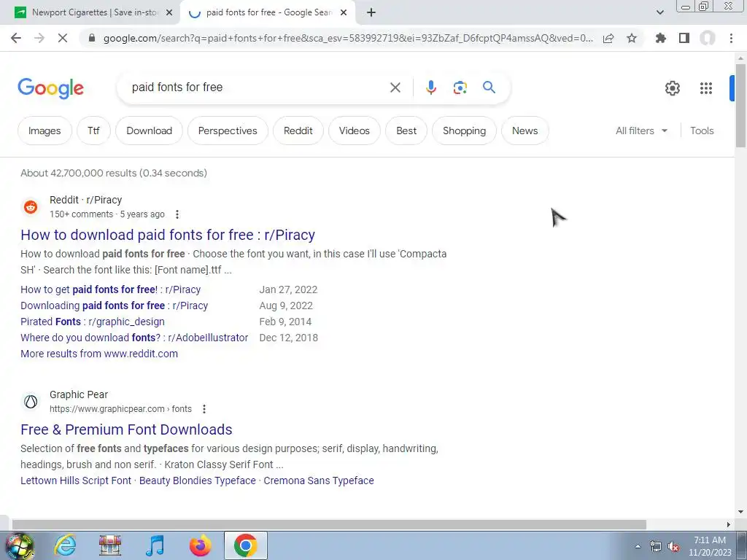Click the Chrome taskbar button

coord(245,545)
